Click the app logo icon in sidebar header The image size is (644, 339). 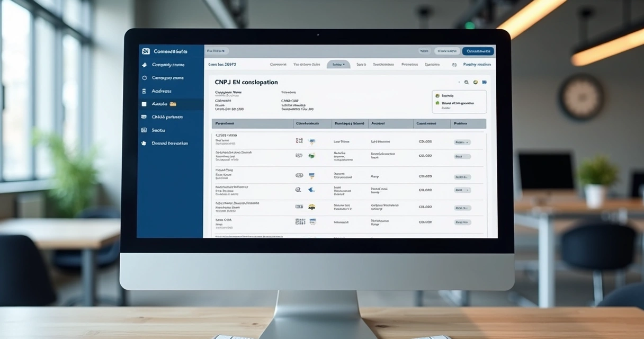click(146, 51)
